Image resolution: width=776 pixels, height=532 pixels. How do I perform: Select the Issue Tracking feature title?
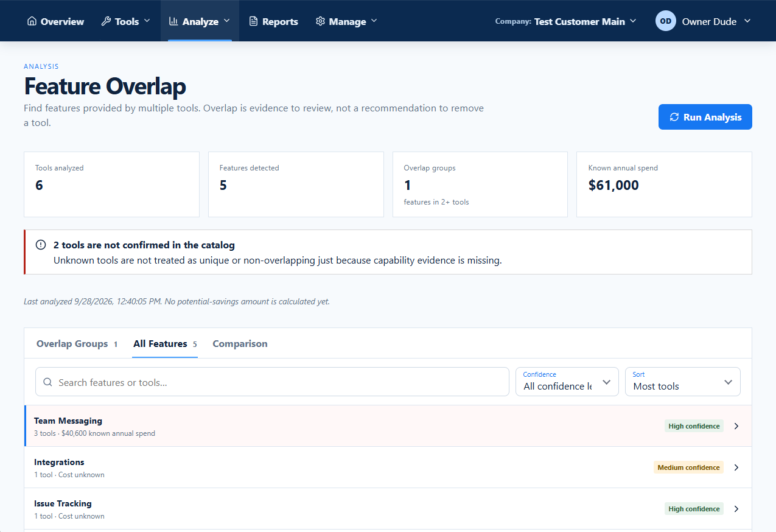pos(63,503)
